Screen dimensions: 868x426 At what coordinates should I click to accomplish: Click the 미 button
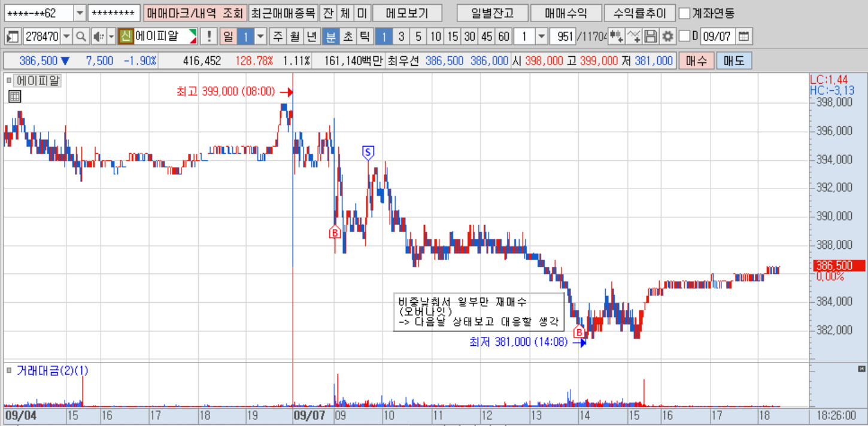pyautogui.click(x=362, y=13)
